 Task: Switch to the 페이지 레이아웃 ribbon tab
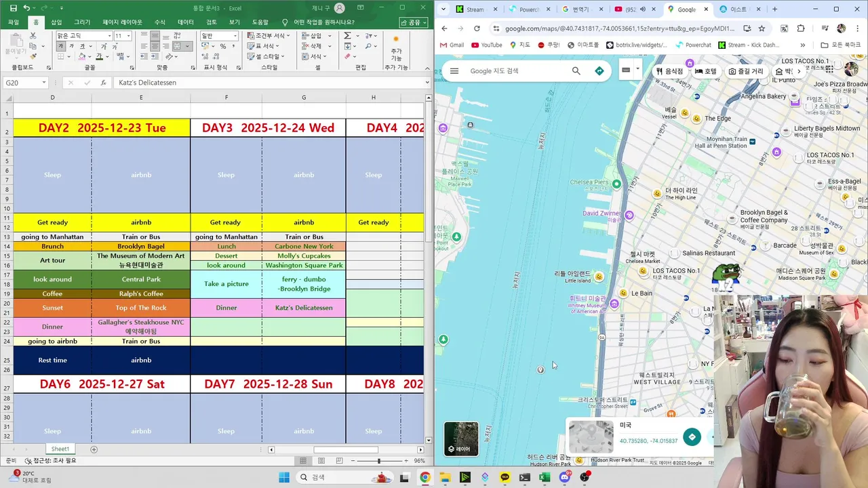click(122, 22)
